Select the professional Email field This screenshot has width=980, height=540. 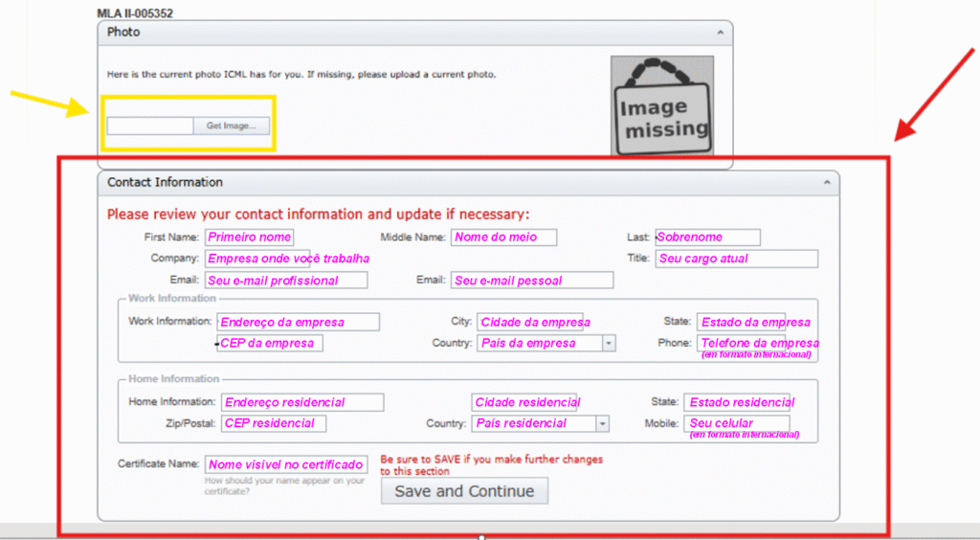click(286, 281)
